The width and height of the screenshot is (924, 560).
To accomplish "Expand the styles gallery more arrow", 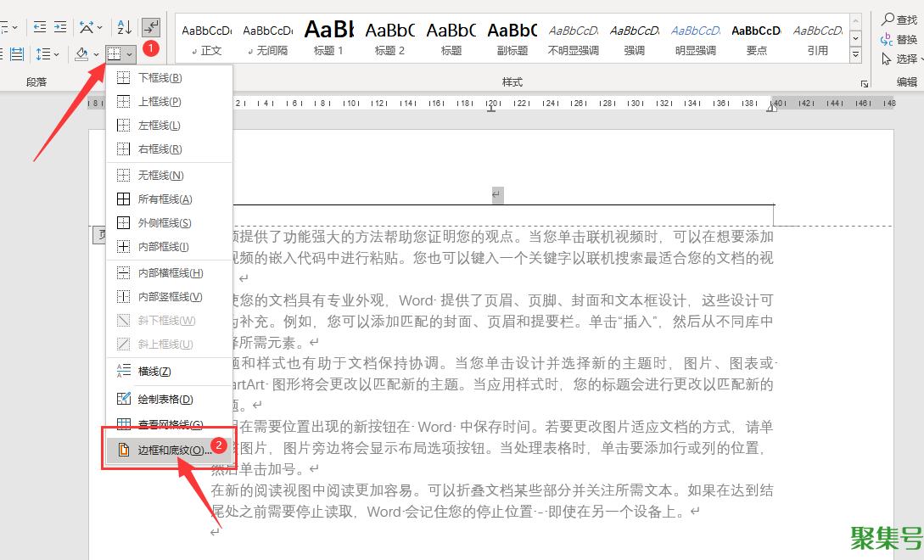I will point(855,55).
